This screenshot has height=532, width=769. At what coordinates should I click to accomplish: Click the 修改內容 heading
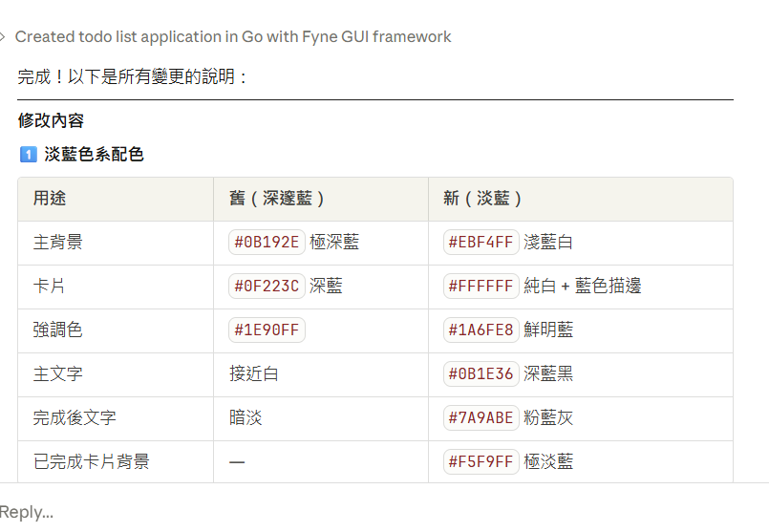[x=51, y=121]
